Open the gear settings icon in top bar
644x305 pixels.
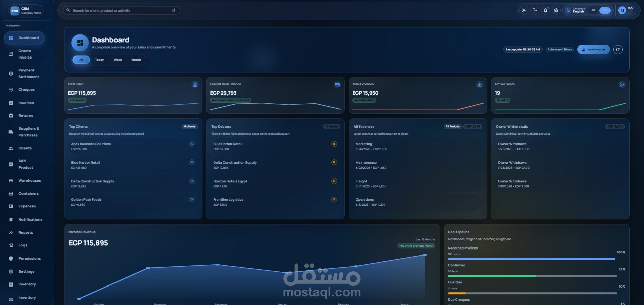(556, 10)
